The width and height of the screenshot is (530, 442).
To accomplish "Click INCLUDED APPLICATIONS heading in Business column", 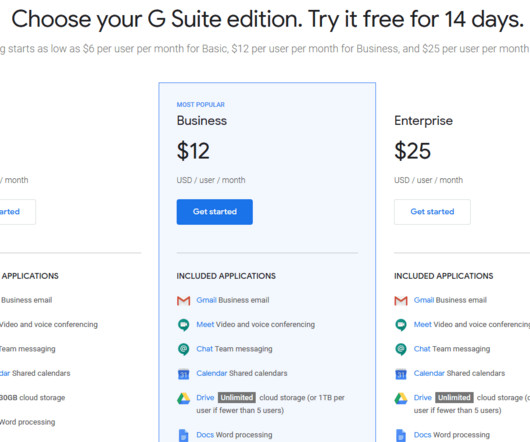I will click(x=226, y=276).
